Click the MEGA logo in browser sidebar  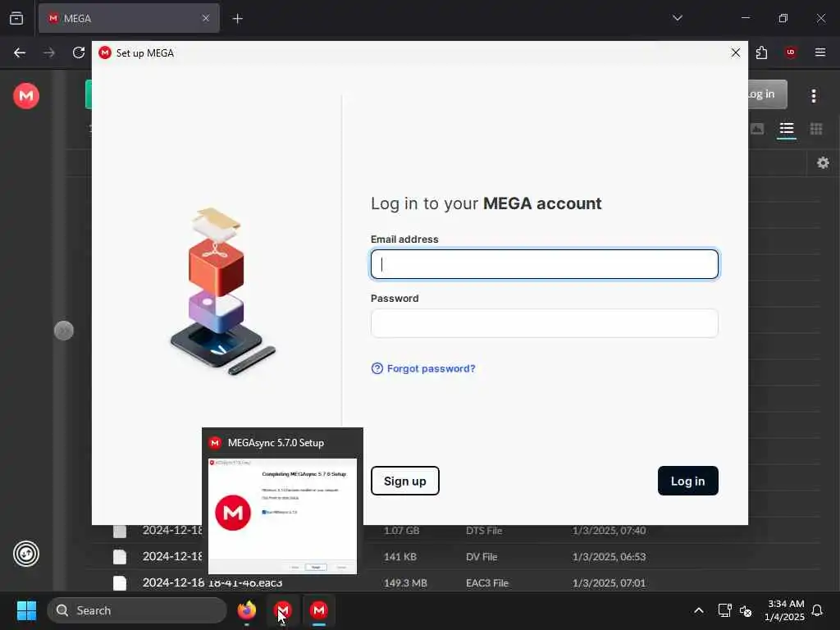pos(26,96)
